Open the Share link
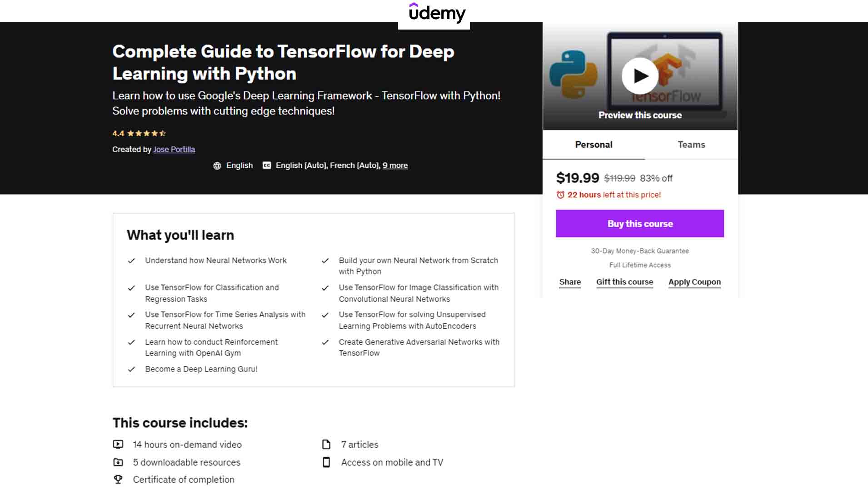 tap(570, 282)
